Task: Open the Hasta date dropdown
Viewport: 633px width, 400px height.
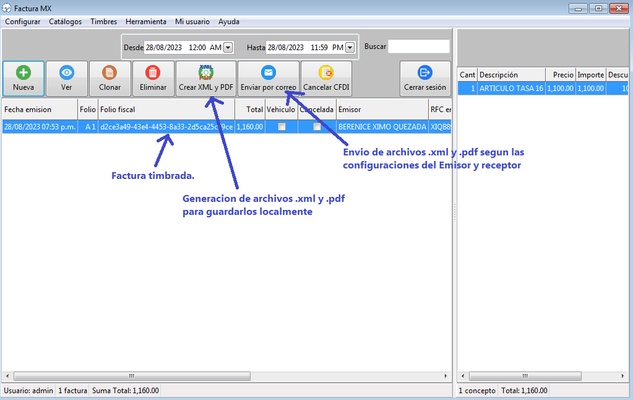Action: 350,48
